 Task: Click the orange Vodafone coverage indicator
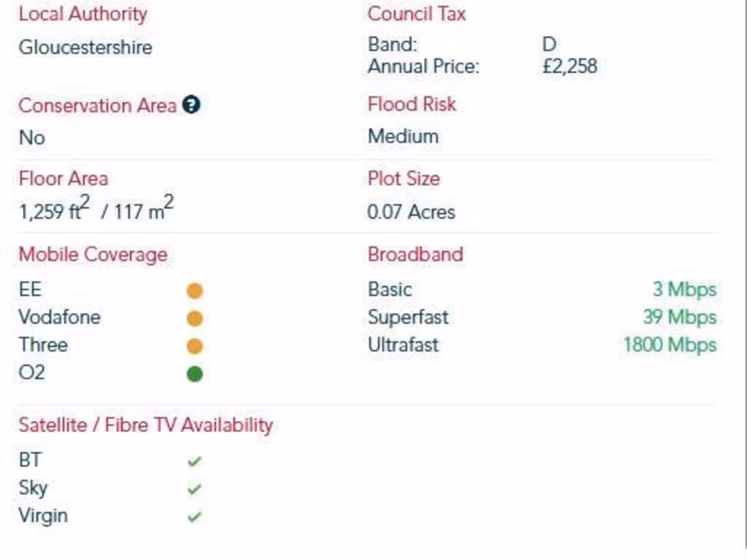pyautogui.click(x=195, y=319)
